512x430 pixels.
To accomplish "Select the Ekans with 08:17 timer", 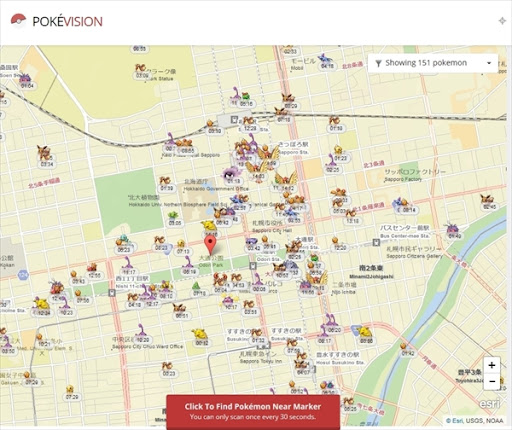I will [323, 336].
